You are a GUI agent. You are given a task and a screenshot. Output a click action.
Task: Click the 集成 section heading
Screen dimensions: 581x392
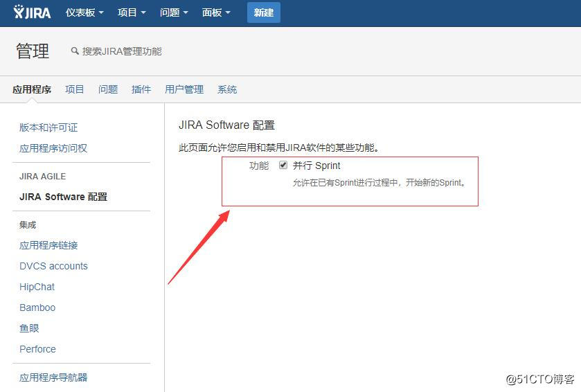(x=28, y=225)
